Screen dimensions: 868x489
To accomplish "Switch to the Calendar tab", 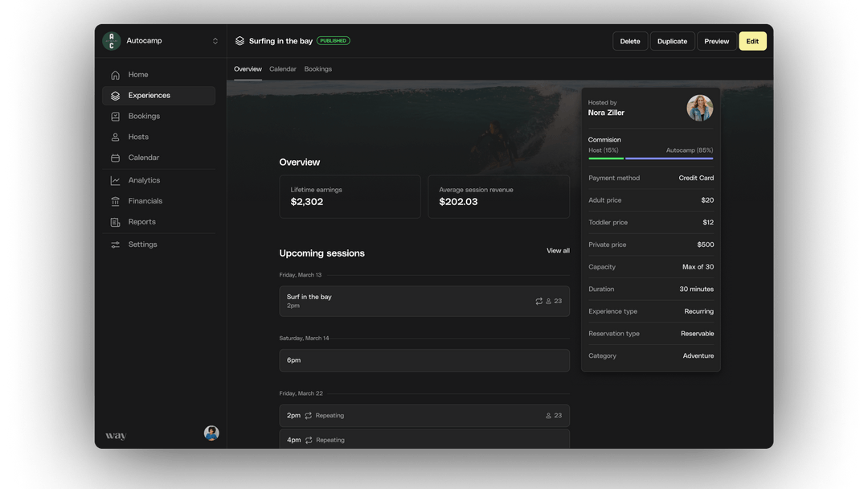I will [x=283, y=69].
